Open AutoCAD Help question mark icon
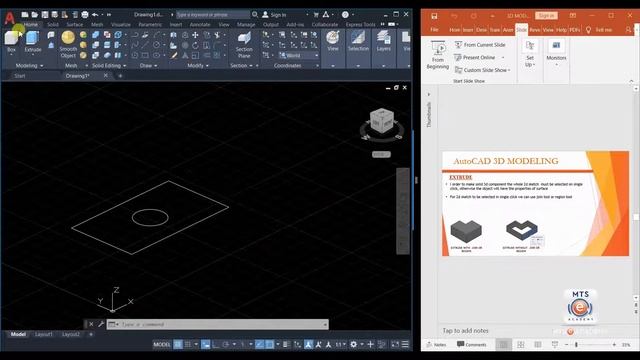 click(x=345, y=15)
